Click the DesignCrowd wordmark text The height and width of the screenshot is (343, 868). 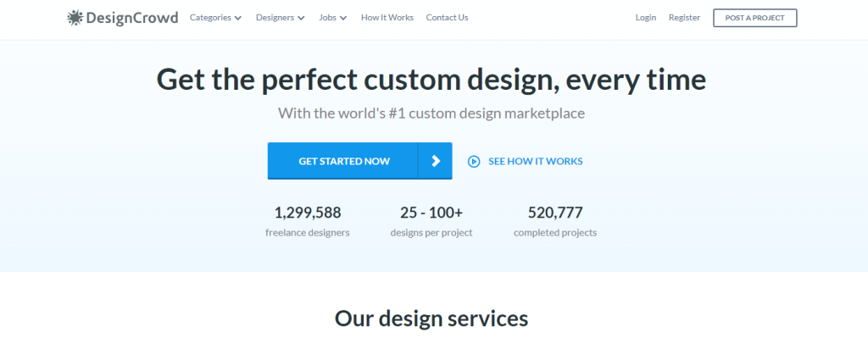132,18
